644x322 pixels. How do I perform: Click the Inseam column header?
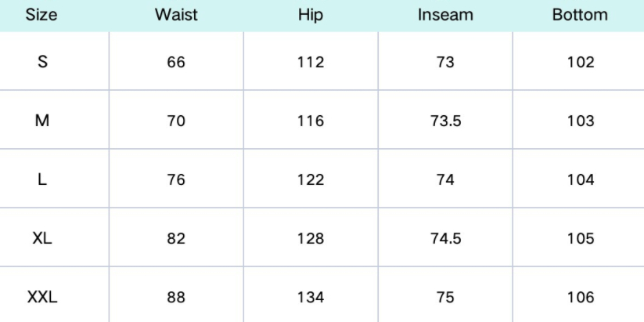point(445,15)
